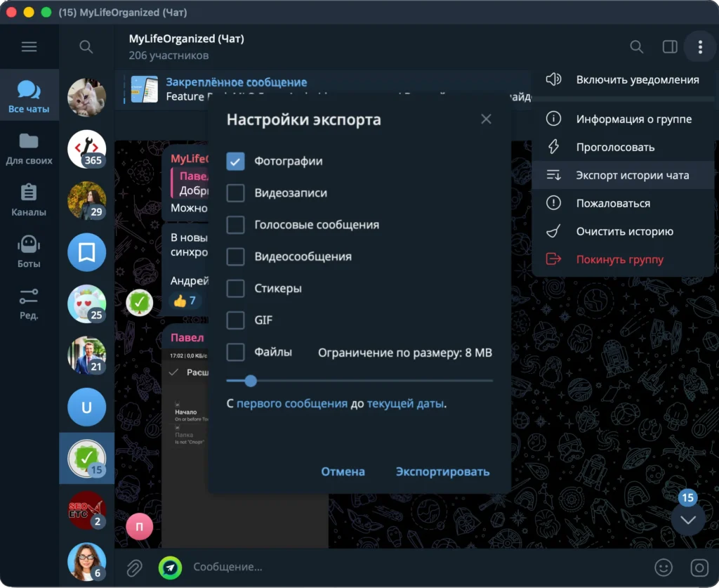Enable the Стикеры checkbox
The image size is (719, 588).
pyautogui.click(x=235, y=288)
